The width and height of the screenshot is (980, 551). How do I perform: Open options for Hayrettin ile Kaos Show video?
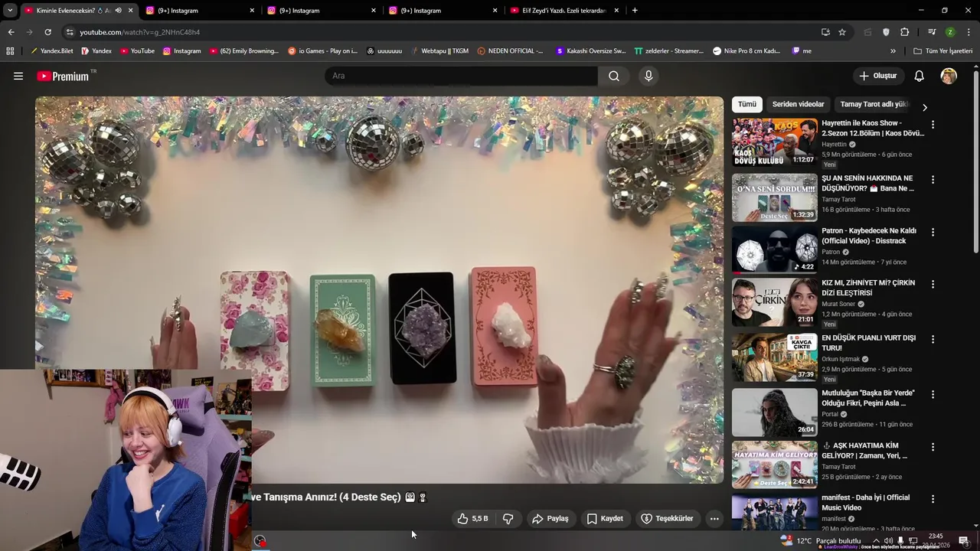933,124
